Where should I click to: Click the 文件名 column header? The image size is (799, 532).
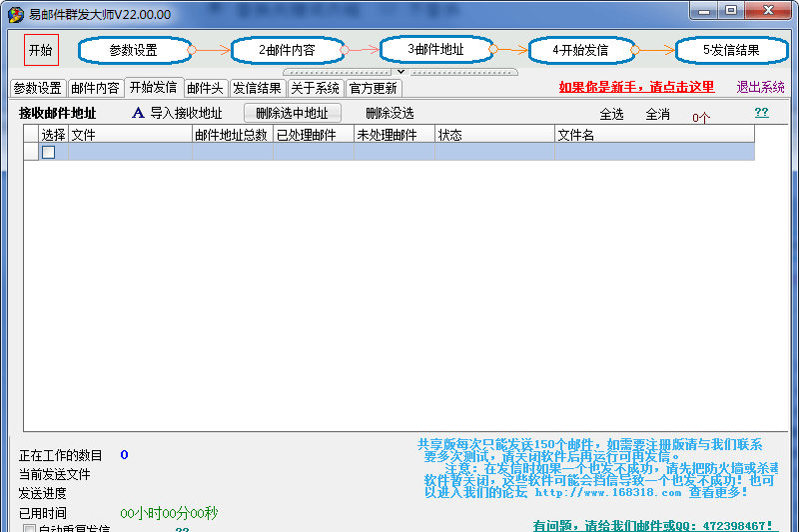pyautogui.click(x=655, y=135)
